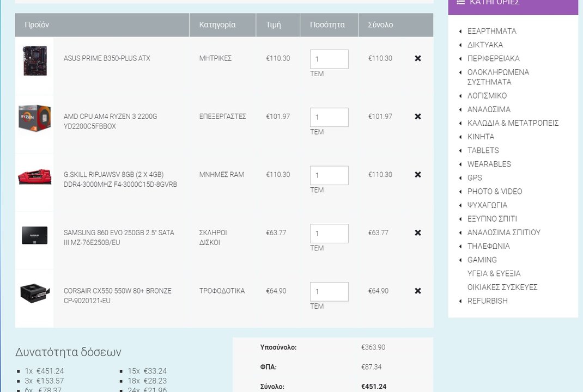The height and width of the screenshot is (392, 583).
Task: Remove Samsung 860 EVO SSD from cart
Action: [x=417, y=232]
